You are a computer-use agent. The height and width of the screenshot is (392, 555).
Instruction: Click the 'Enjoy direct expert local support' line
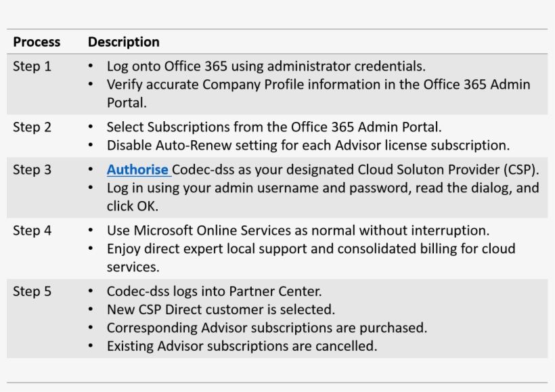(311, 248)
